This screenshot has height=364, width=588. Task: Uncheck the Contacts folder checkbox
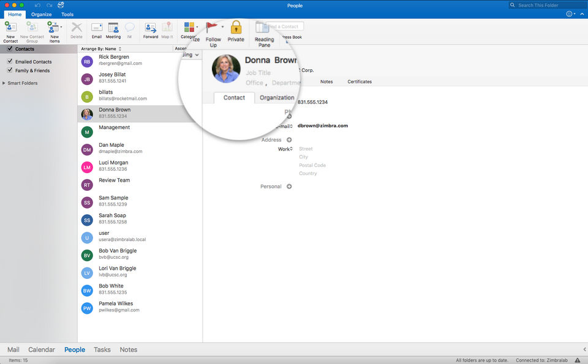tap(10, 49)
